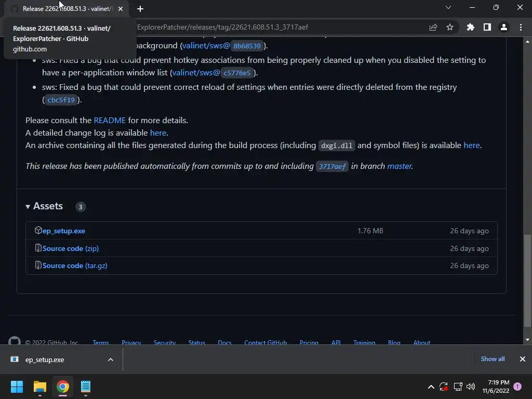This screenshot has height=399, width=532.
Task: Open File Explorer from taskbar
Action: [x=39, y=387]
